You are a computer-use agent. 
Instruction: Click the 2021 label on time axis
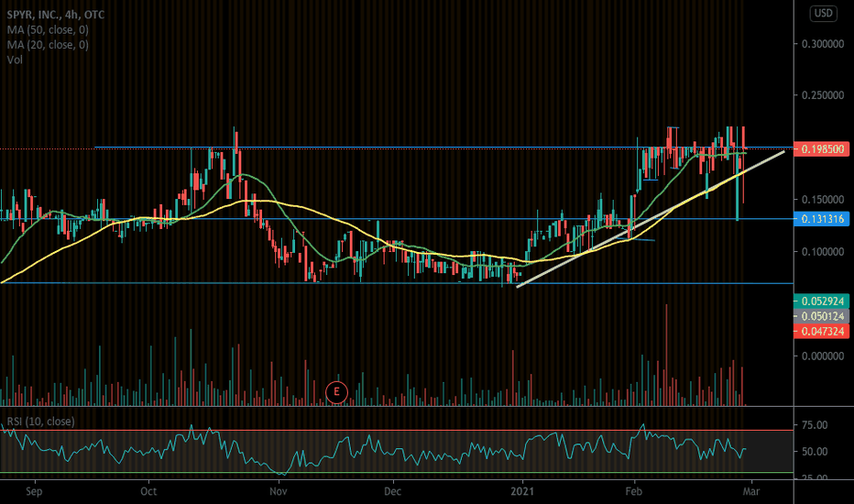522,491
